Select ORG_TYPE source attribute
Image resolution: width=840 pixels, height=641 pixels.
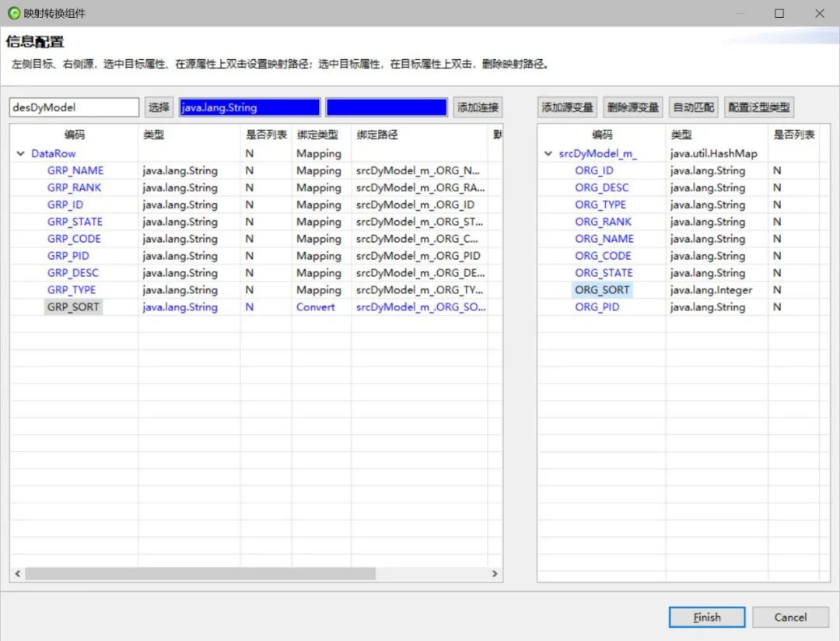click(x=600, y=205)
